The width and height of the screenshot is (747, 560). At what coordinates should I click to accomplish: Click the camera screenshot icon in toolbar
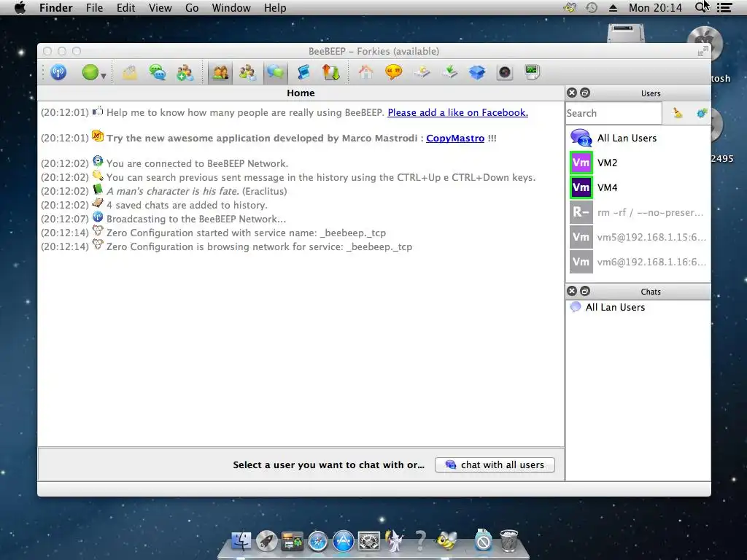(505, 72)
